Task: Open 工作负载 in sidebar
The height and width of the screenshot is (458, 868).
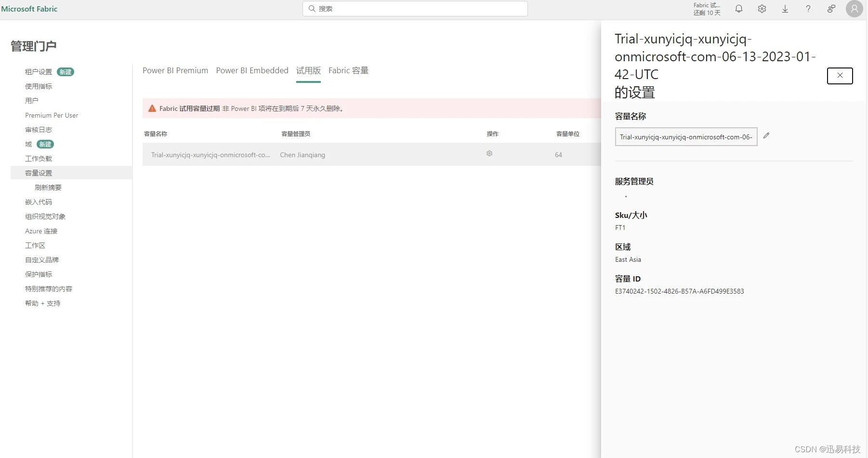Action: point(39,159)
